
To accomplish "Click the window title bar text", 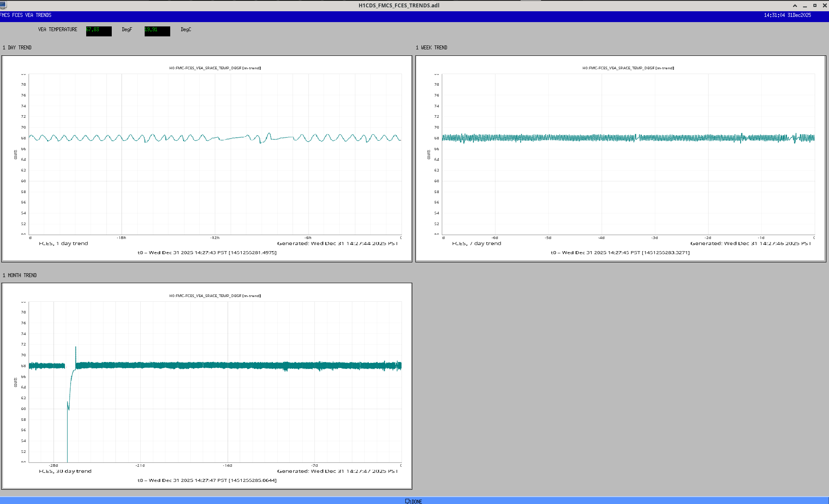I will point(398,6).
